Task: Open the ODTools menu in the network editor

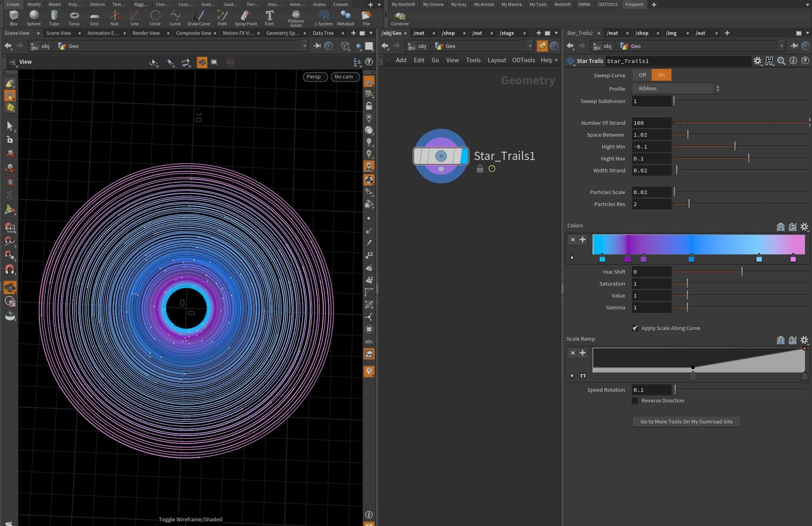Action: [523, 60]
